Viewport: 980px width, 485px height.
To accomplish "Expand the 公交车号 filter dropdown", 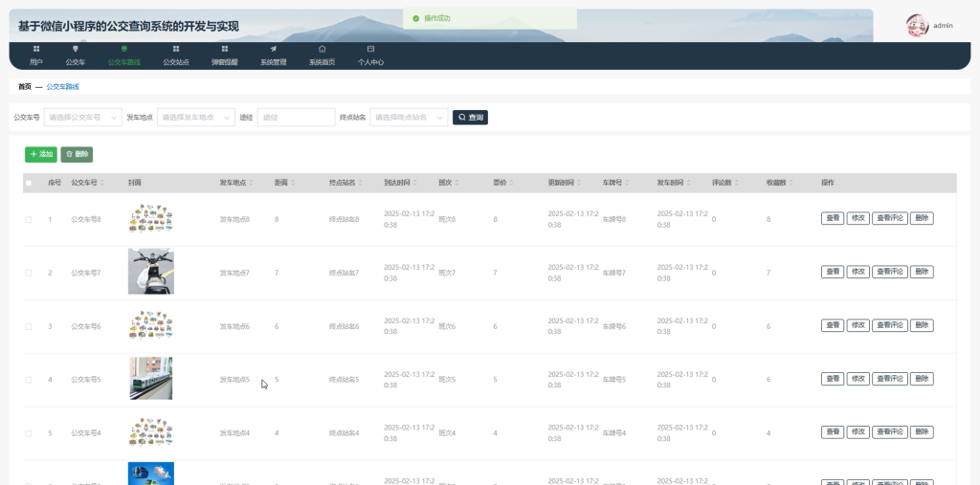I will [x=82, y=117].
